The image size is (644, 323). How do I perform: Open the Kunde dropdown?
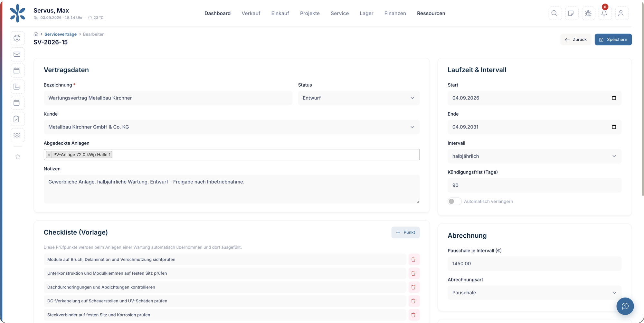[x=232, y=127]
